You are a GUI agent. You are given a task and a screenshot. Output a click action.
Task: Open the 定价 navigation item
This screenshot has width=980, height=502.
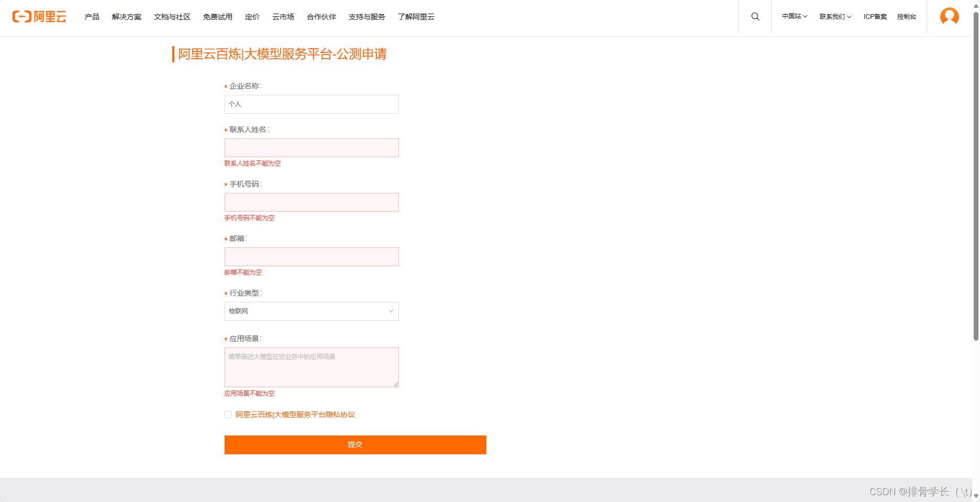pyautogui.click(x=252, y=17)
